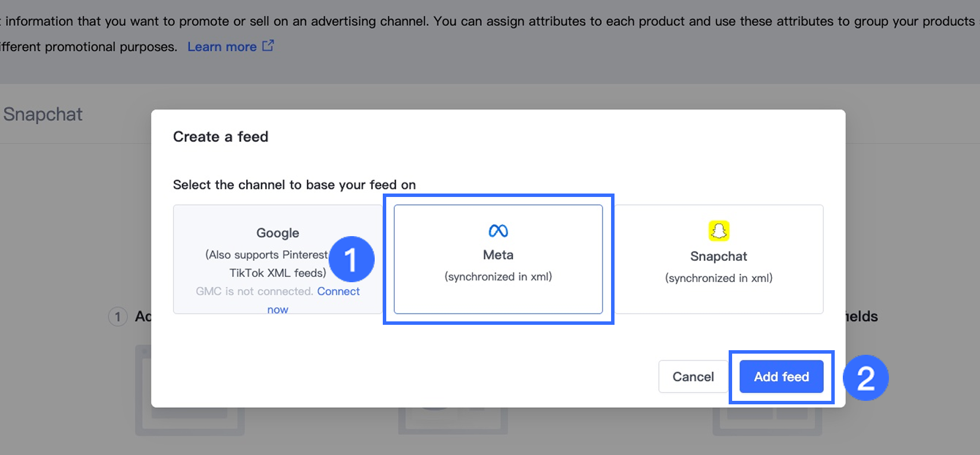Cancel the Create a feed dialog
This screenshot has height=455, width=980.
[693, 377]
